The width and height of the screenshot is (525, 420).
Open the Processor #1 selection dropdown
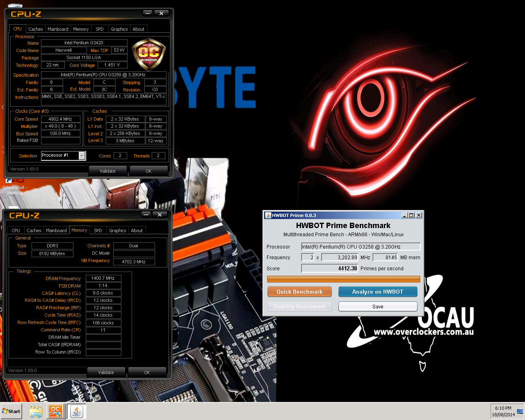82,155
